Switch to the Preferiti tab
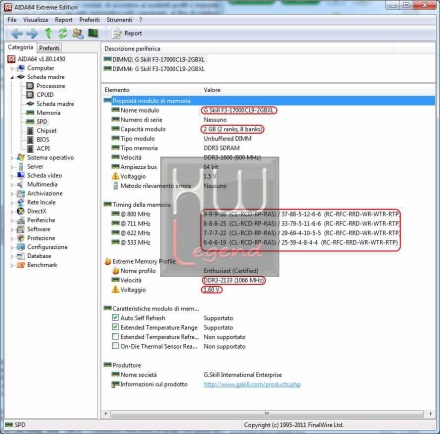Viewport: 440px width, 434px height. point(49,48)
